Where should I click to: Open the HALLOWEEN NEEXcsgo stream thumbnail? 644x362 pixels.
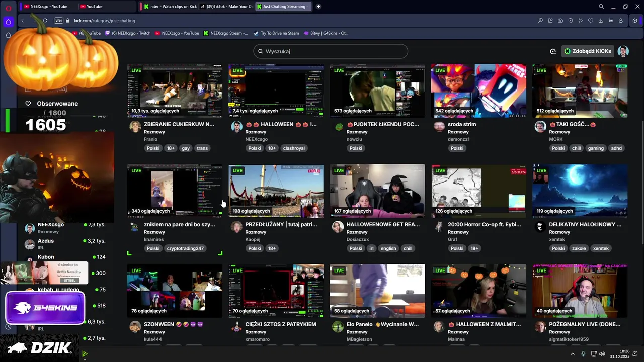[x=276, y=91]
